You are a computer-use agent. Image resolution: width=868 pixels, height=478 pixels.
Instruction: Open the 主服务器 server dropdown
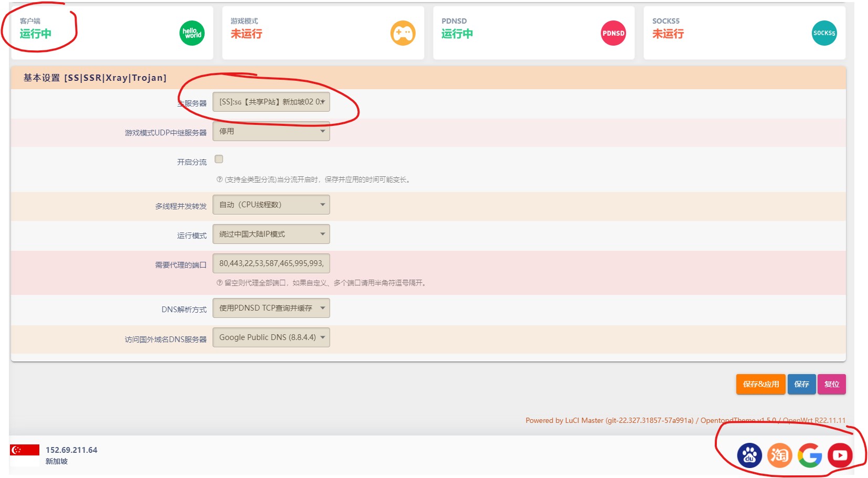click(x=271, y=102)
